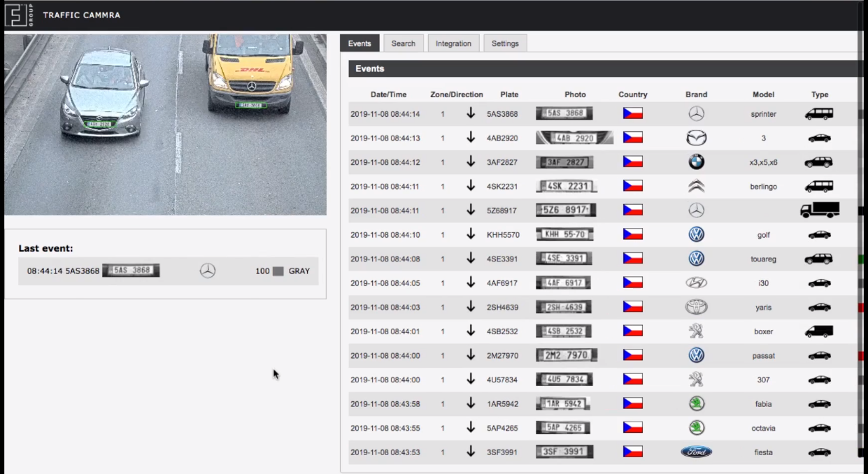Click the Mazda brand logo for plate 4AB2920
This screenshot has width=868, height=474.
pyautogui.click(x=696, y=138)
